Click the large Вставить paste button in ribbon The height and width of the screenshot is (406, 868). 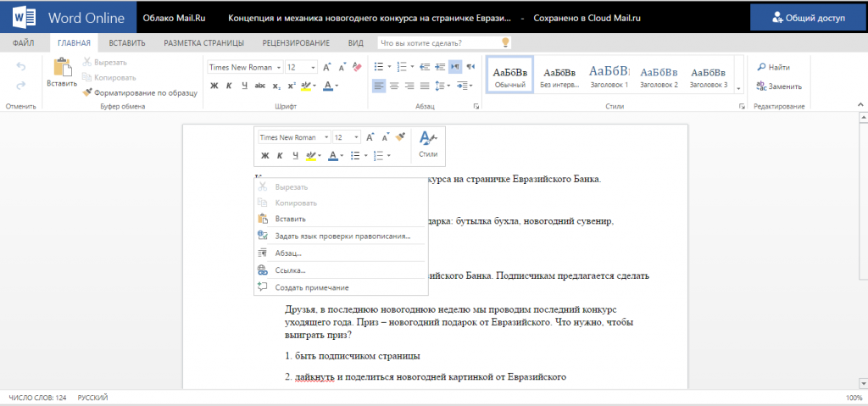click(x=61, y=73)
